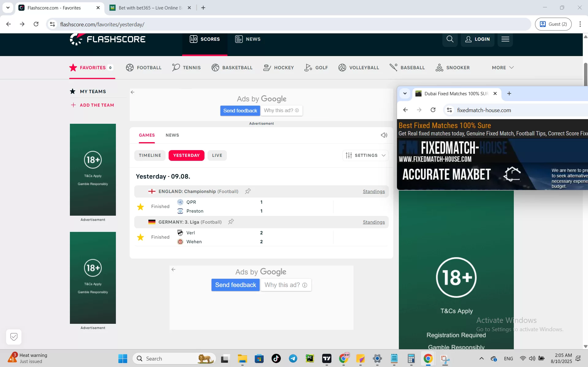Unfavorite the Verl vs Wehen match star
This screenshot has width=588, height=367.
pyautogui.click(x=140, y=237)
